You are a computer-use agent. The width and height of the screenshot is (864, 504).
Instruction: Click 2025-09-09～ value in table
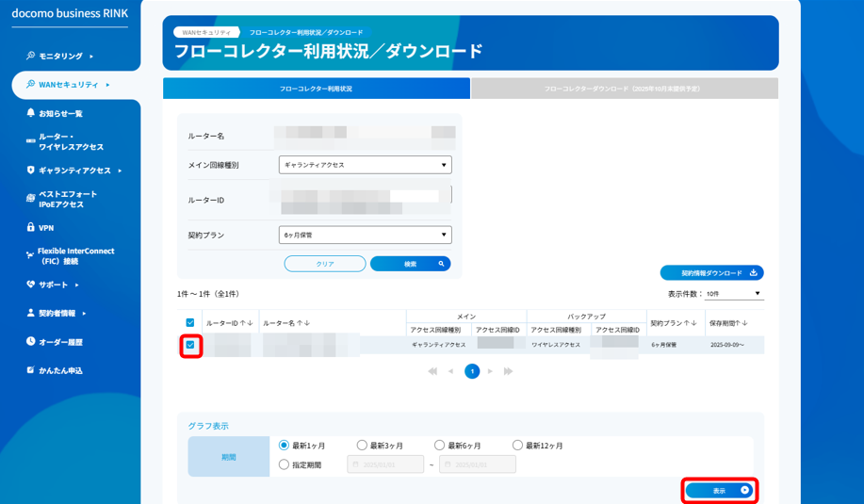[727, 345]
